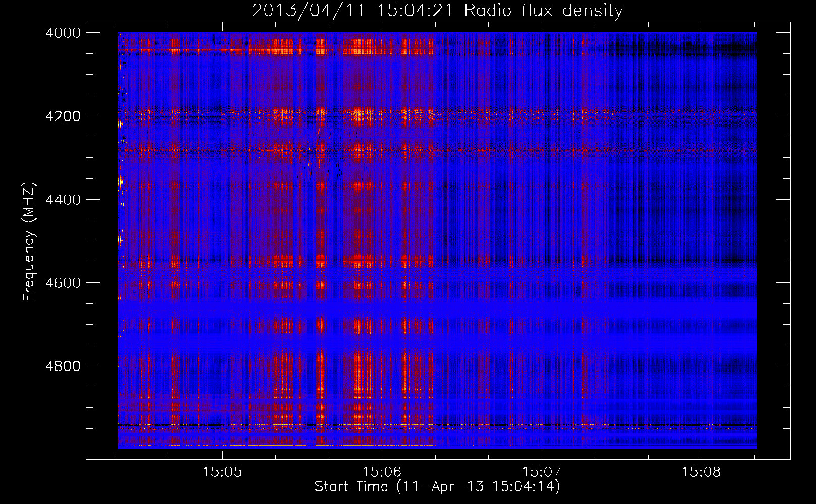
Task: Click the plot title "2013/04/11 15:04:21 Radio flux density"
Action: pyautogui.click(x=437, y=10)
